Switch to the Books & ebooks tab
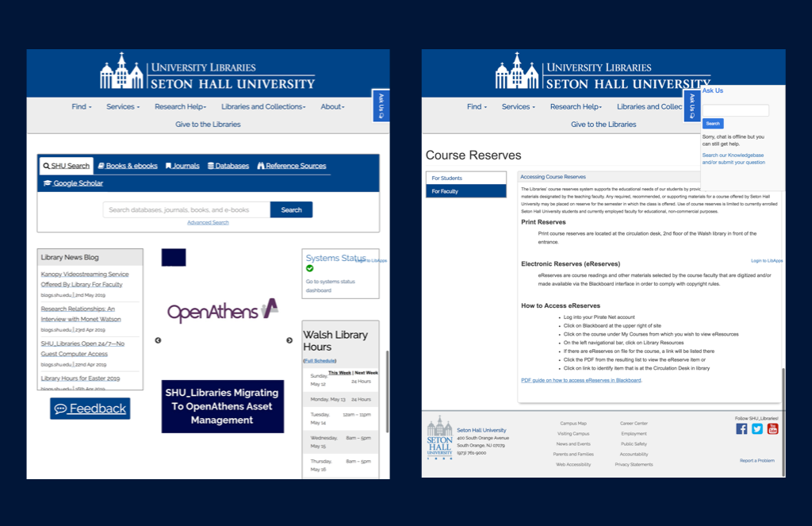Image resolution: width=812 pixels, height=526 pixels. pyautogui.click(x=128, y=166)
